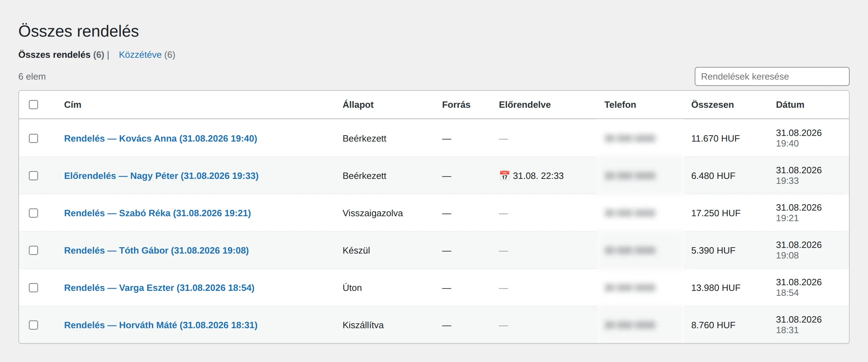
Task: Open order Rendelés — Tóth Gábor
Action: point(156,250)
